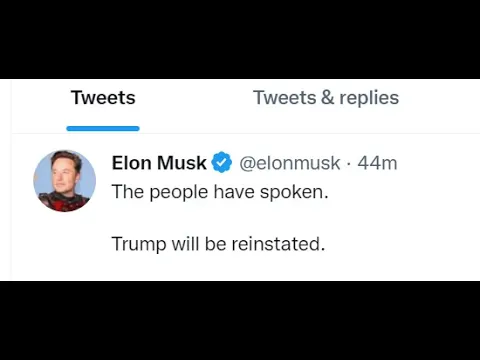This screenshot has width=480, height=360.
Task: Open the Tweets tab
Action: (x=103, y=98)
